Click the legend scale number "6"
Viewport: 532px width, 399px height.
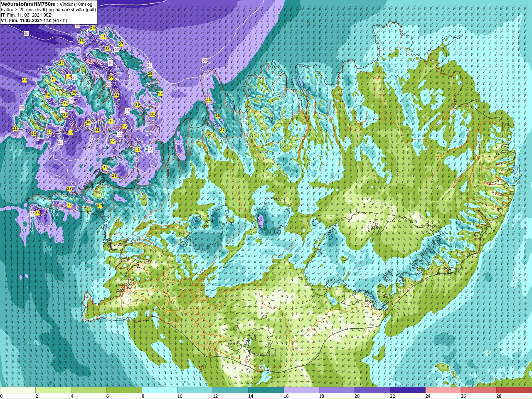pyautogui.click(x=108, y=396)
